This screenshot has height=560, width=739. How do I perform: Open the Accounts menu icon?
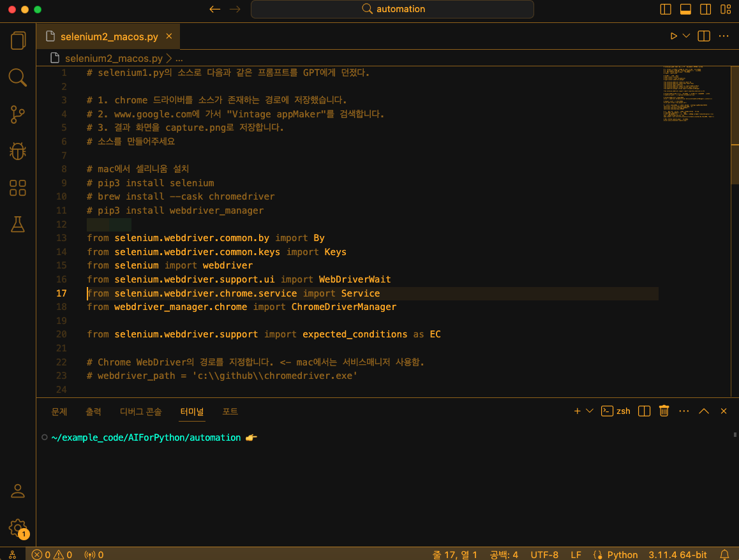[18, 491]
